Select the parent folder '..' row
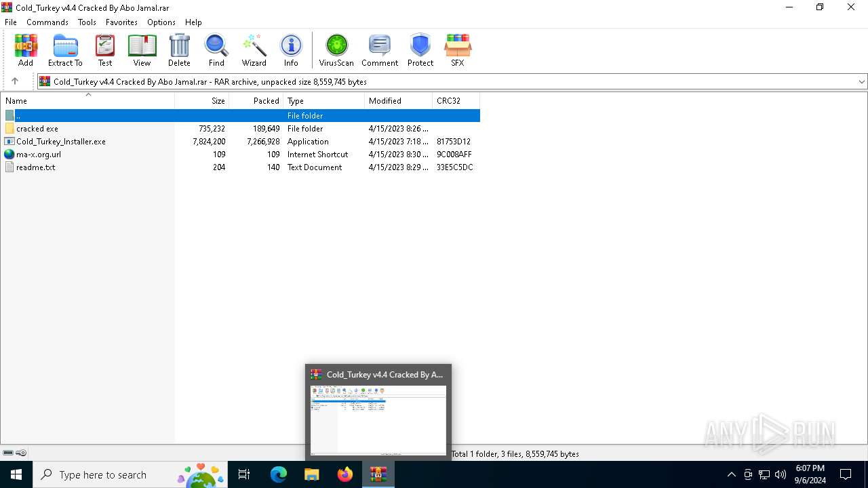 pos(240,115)
